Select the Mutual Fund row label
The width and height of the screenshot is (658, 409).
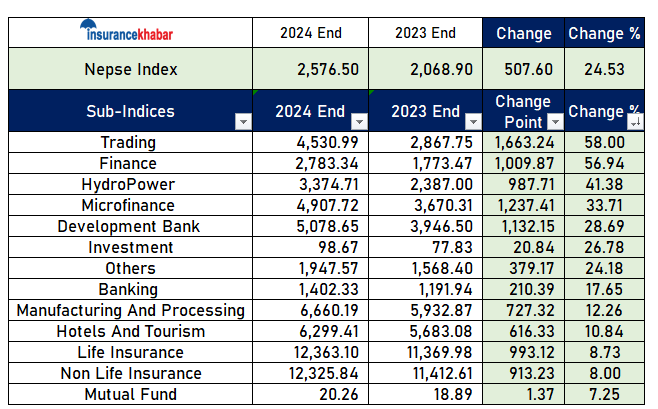(129, 394)
